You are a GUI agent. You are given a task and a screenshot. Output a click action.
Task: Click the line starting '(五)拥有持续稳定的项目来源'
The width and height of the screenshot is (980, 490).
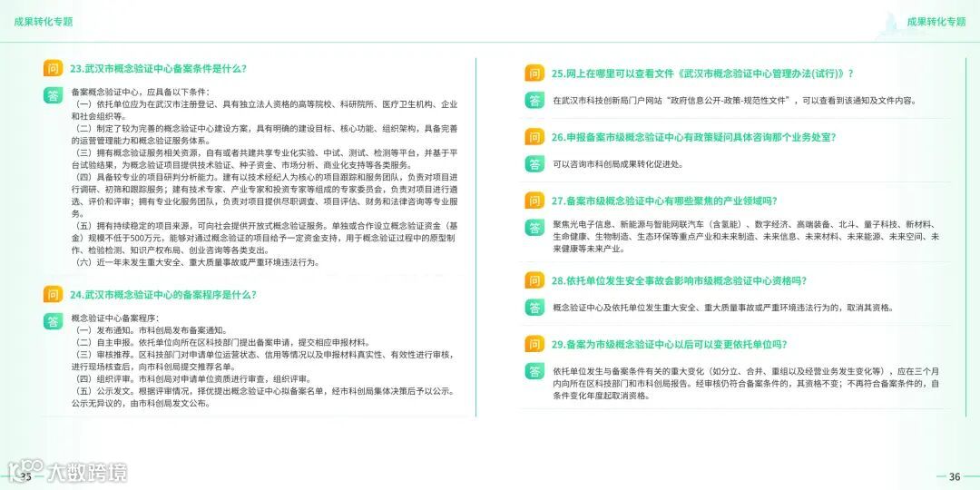266,226
